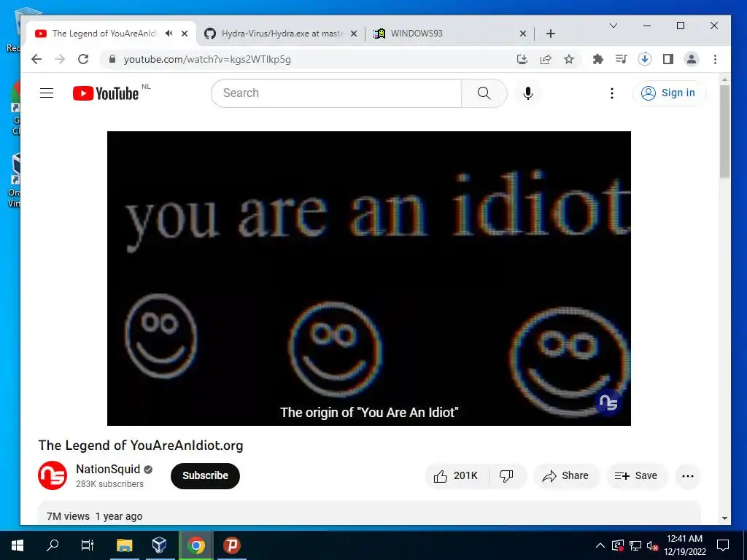Open the Windows Start menu

click(x=18, y=545)
